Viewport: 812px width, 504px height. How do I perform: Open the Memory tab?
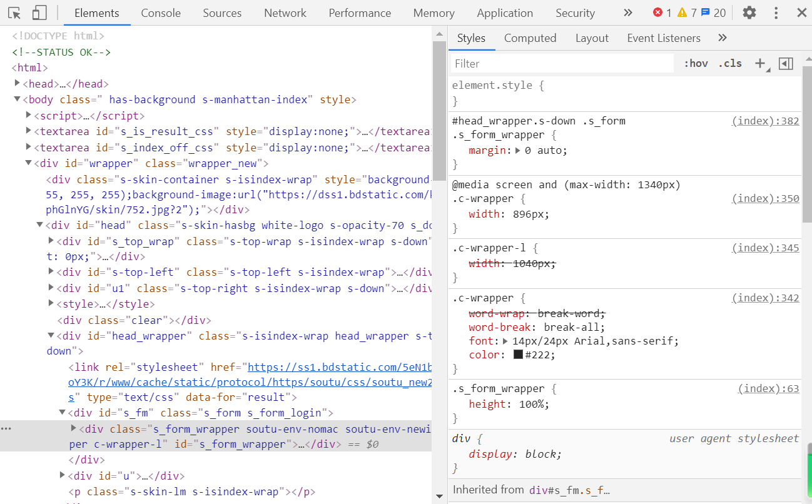click(x=434, y=13)
